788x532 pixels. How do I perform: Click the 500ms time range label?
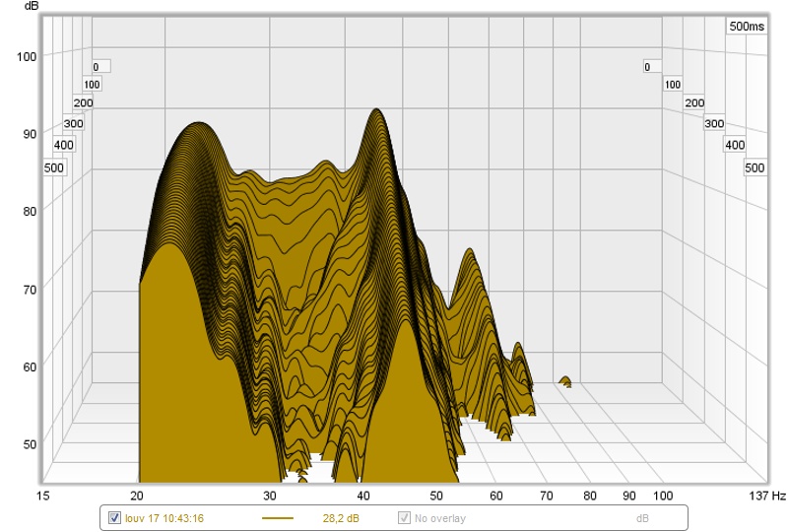[746, 27]
